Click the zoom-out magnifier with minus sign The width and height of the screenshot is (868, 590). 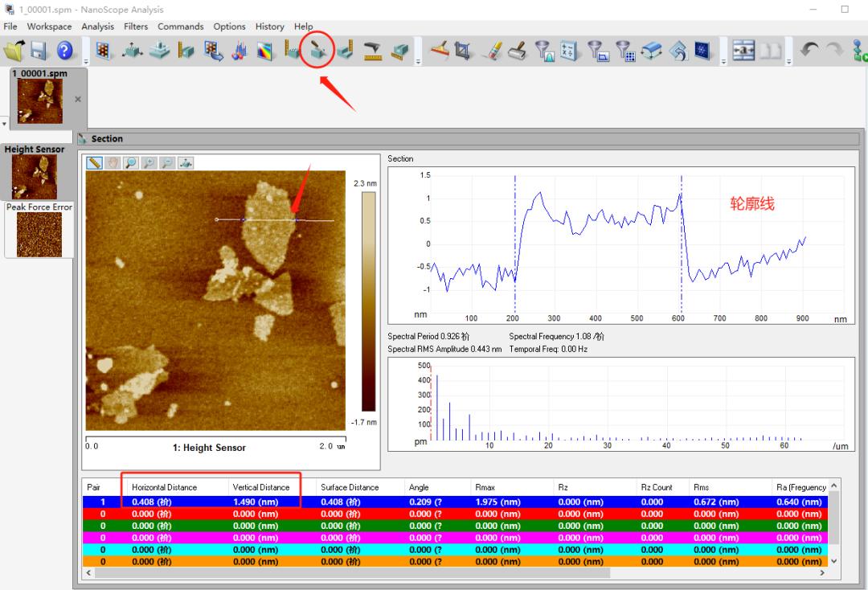tap(167, 163)
